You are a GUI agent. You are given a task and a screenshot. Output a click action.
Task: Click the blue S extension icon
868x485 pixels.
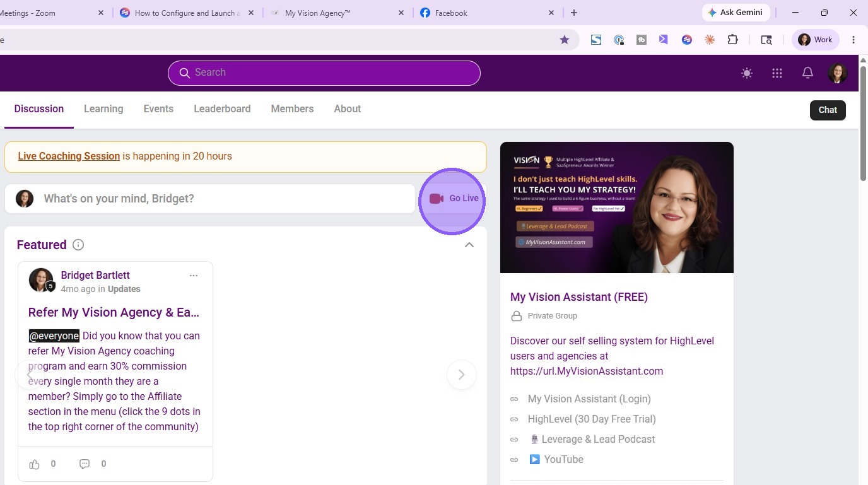(x=596, y=40)
